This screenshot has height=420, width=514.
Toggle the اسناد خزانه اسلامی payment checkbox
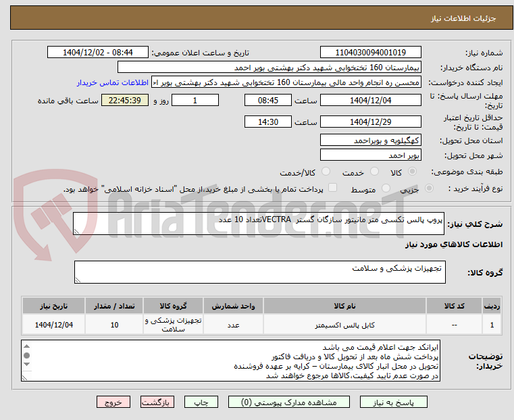coord(333,188)
